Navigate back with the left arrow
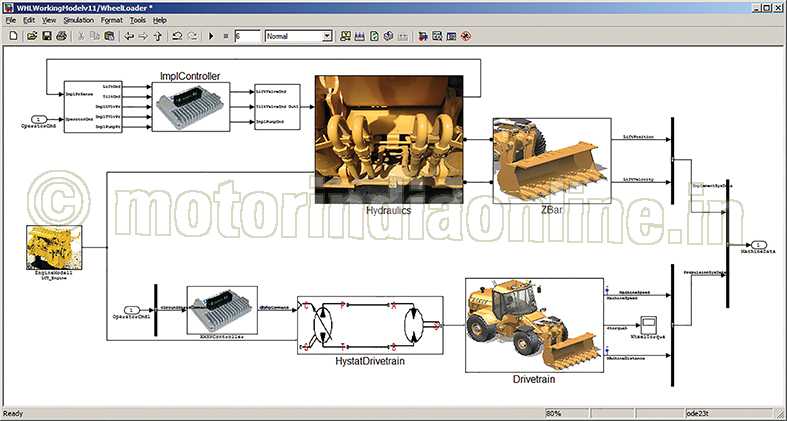This screenshot has height=421, width=787. pos(129,36)
